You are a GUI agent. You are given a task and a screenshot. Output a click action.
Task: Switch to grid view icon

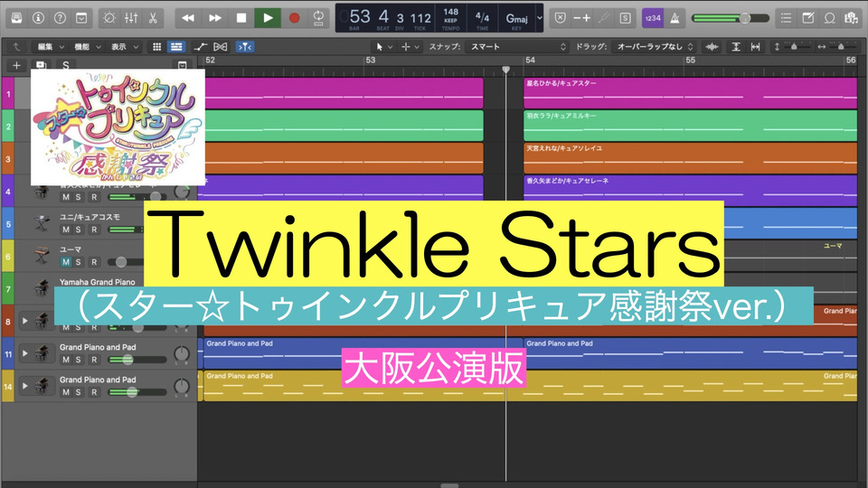coord(156,47)
